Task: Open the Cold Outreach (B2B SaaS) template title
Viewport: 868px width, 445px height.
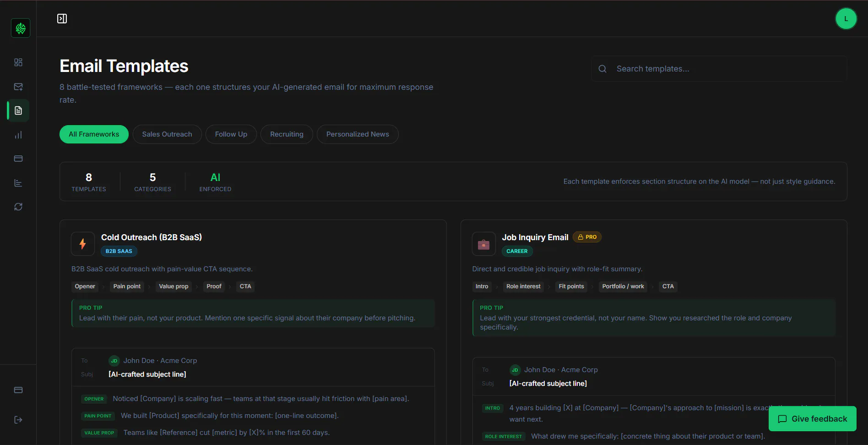Action: pyautogui.click(x=152, y=237)
